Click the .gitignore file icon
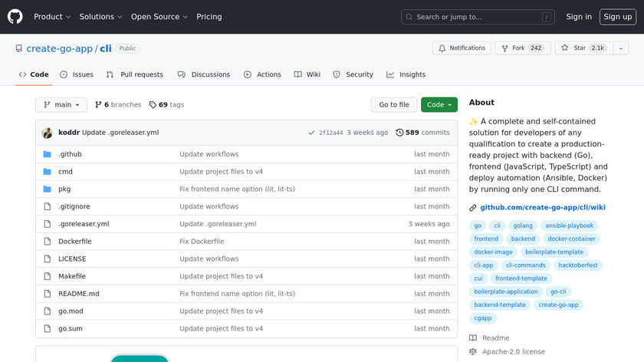Image resolution: width=644 pixels, height=362 pixels. pos(48,206)
